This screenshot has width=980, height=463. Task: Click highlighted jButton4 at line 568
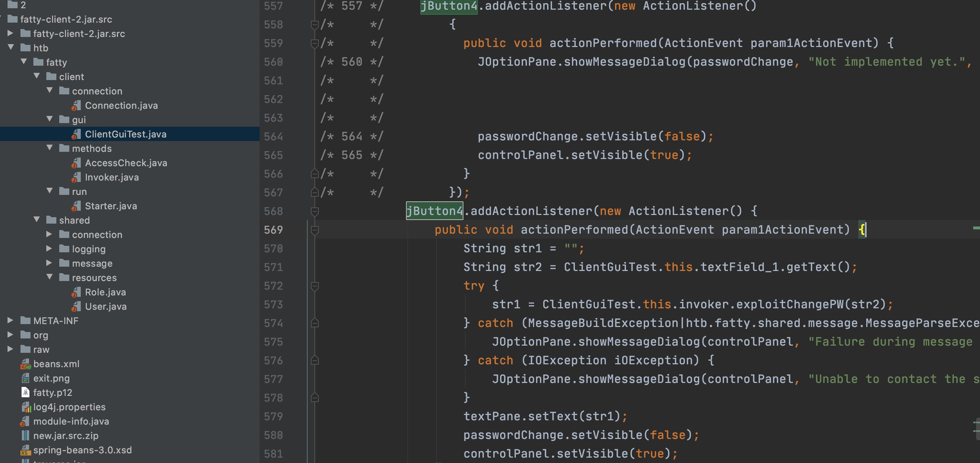click(434, 211)
